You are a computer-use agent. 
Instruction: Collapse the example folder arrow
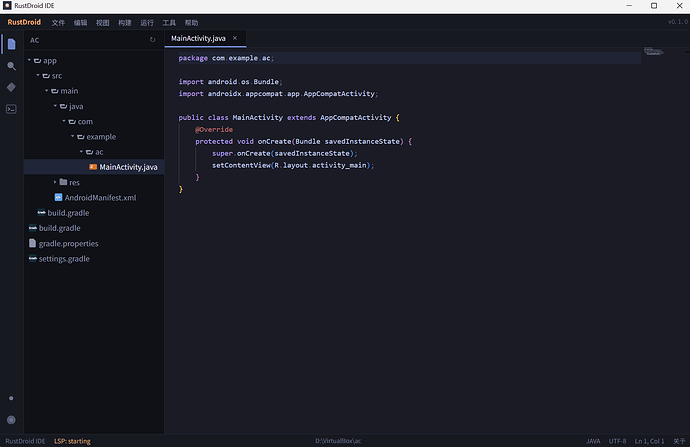[73, 136]
